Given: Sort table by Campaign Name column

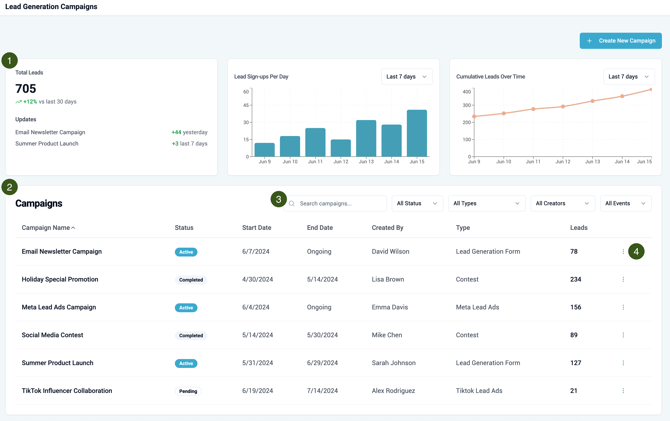Looking at the screenshot, I should [x=48, y=228].
